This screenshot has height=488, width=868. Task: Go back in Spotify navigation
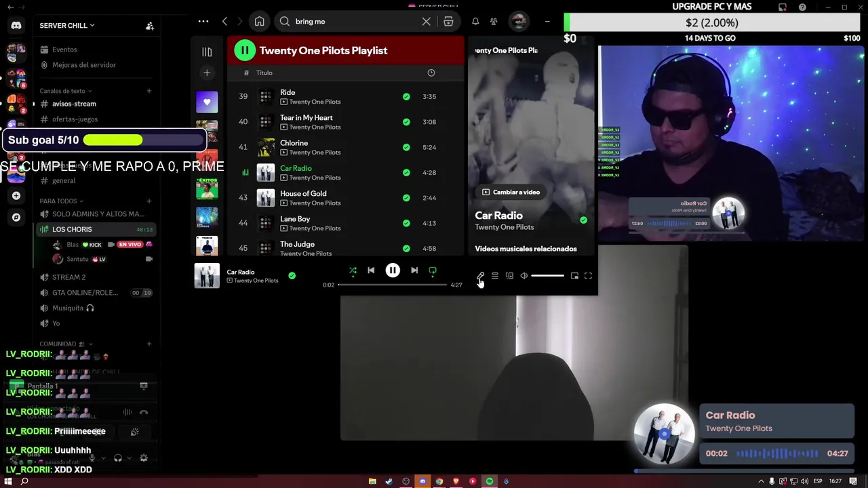pos(225,22)
